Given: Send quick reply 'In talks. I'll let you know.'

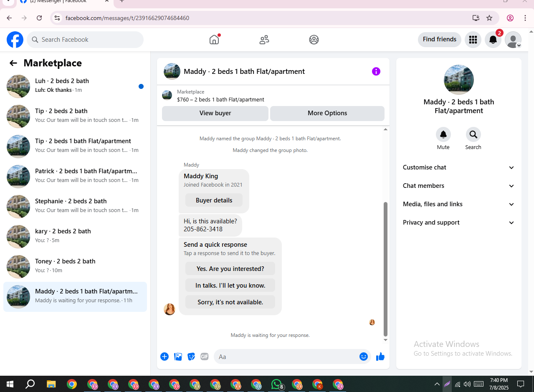Looking at the screenshot, I should tap(230, 286).
